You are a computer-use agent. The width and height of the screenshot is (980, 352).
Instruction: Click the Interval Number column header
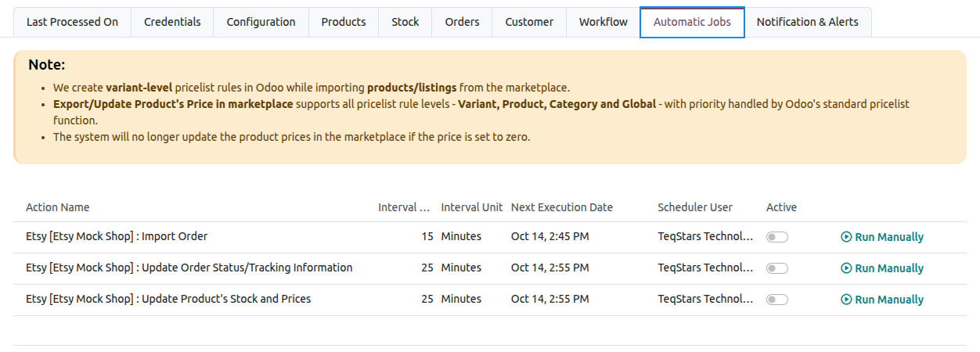coord(405,207)
